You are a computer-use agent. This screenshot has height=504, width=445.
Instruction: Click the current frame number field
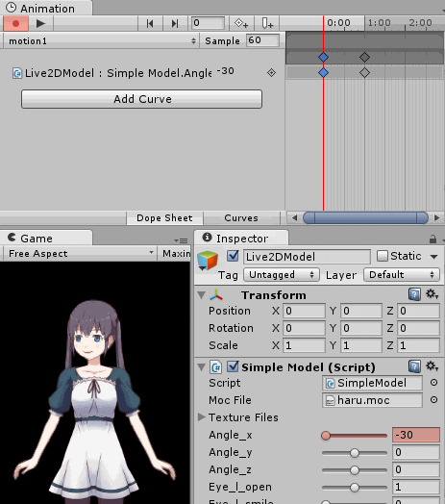point(208,23)
